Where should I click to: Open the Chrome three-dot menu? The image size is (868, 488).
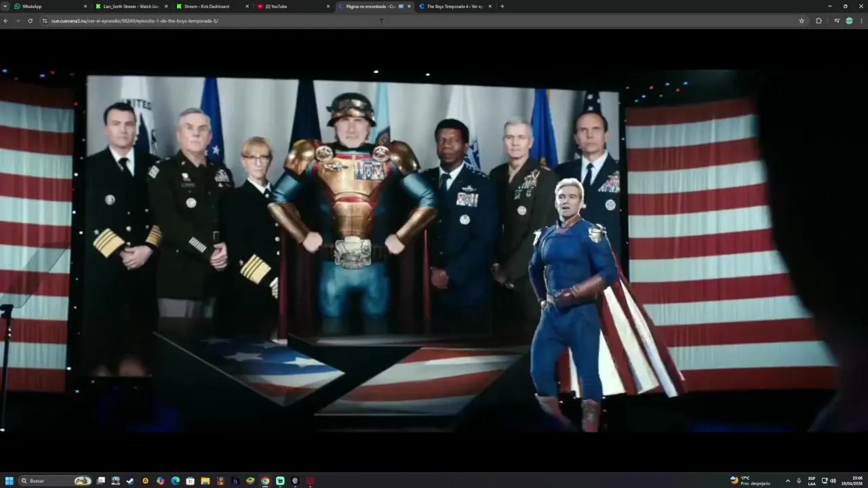[x=861, y=21]
